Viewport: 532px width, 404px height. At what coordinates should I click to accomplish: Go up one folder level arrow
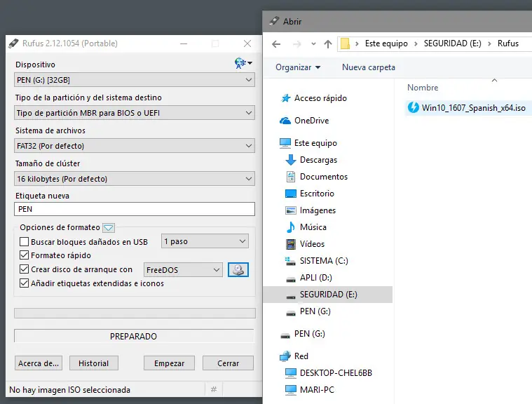point(328,43)
